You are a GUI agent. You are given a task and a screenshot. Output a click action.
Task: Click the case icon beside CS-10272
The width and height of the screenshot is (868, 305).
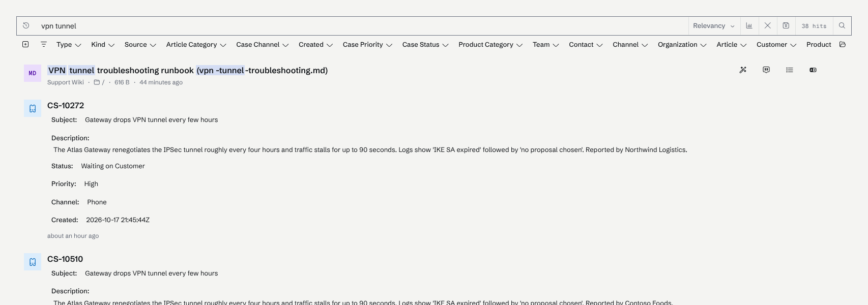(x=33, y=108)
